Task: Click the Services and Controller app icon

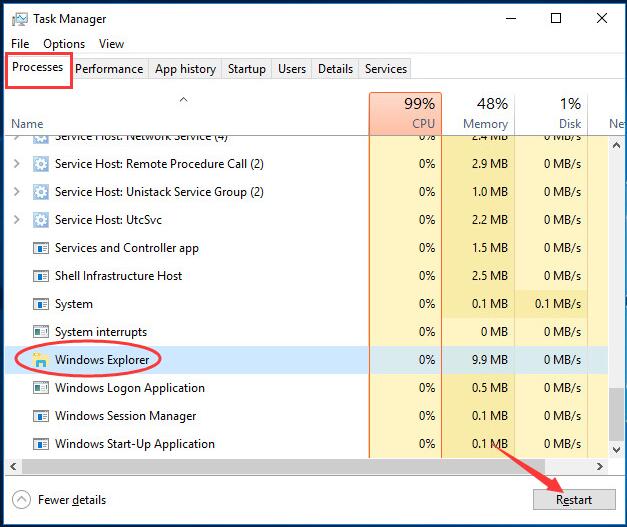Action: (41, 248)
